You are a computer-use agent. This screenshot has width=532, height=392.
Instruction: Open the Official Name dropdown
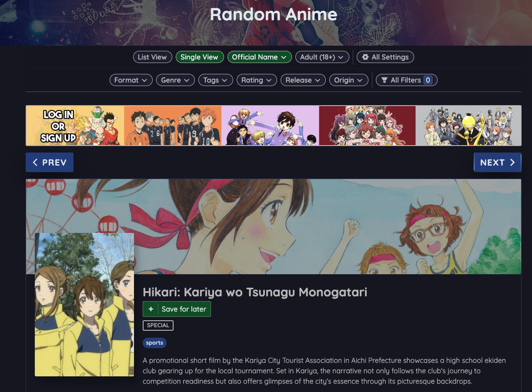point(259,57)
